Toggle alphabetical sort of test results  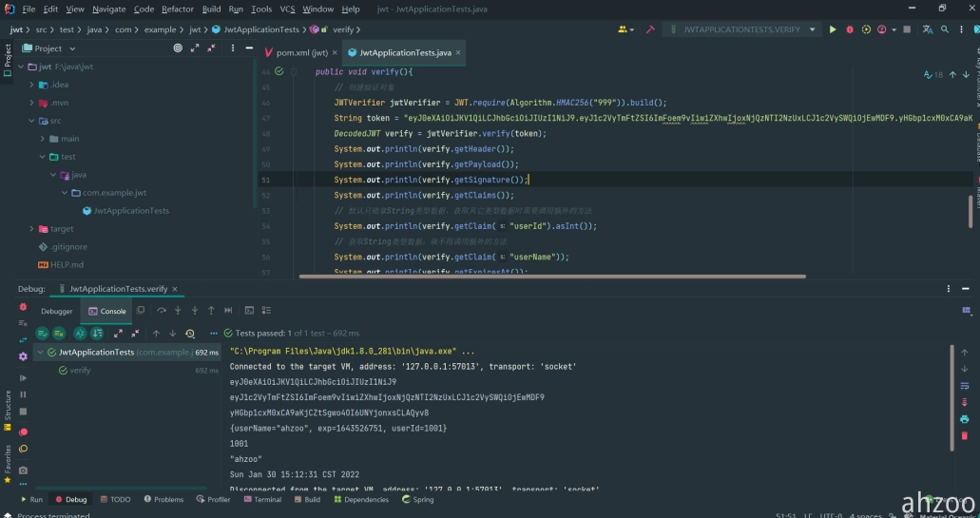pos(80,334)
